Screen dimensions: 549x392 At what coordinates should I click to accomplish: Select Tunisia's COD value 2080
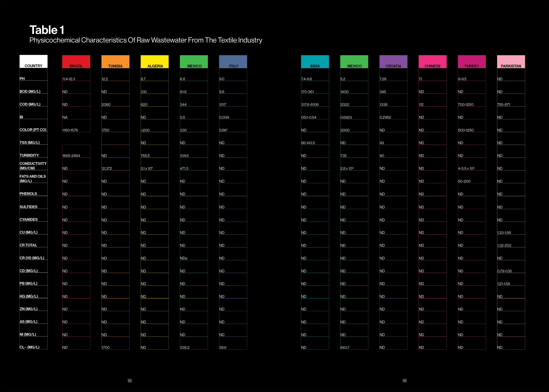[106, 105]
